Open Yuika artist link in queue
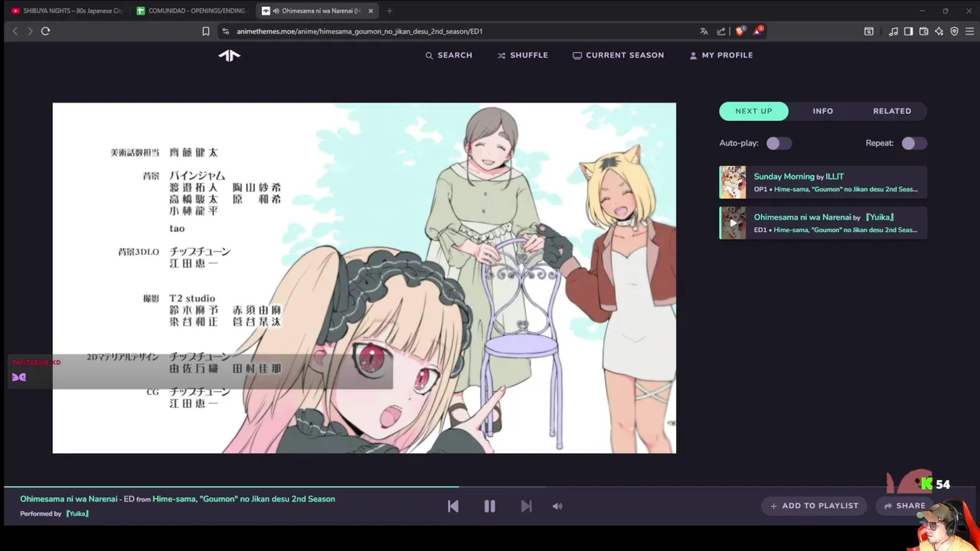This screenshot has width=980, height=551. pos(879,217)
